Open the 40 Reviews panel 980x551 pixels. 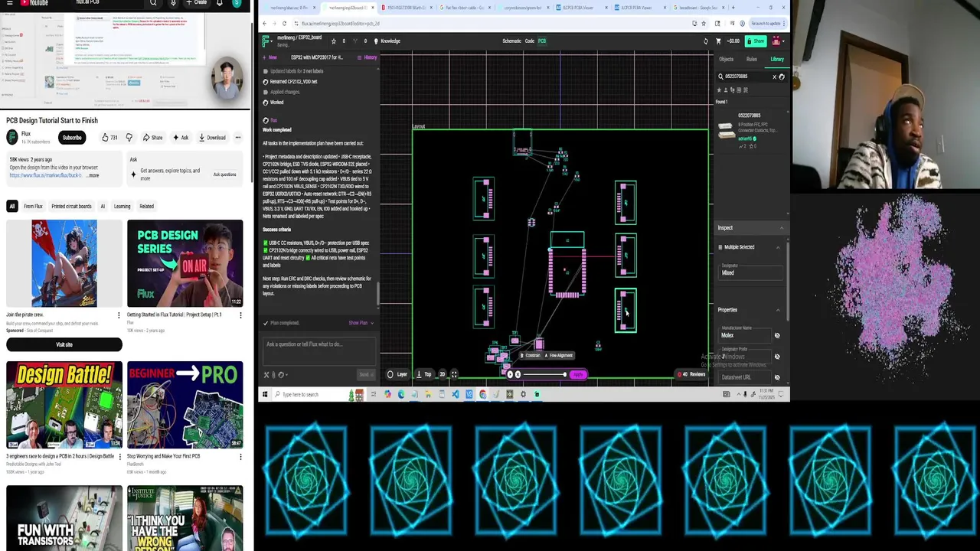692,374
